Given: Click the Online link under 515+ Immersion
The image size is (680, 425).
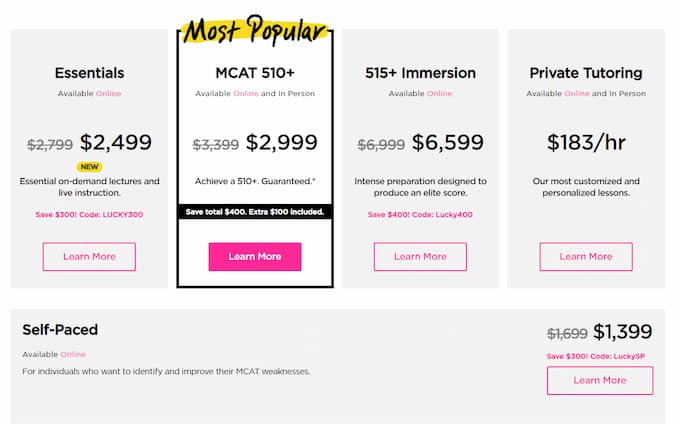Looking at the screenshot, I should (439, 93).
